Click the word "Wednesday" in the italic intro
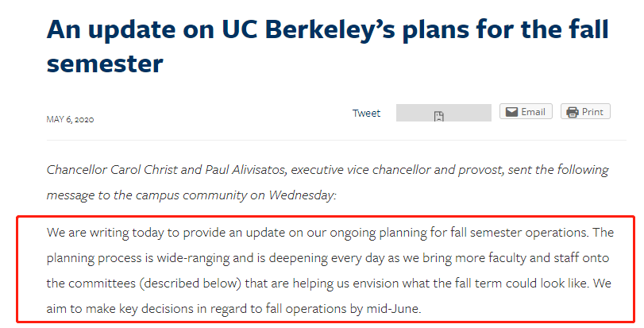 pyautogui.click(x=302, y=195)
